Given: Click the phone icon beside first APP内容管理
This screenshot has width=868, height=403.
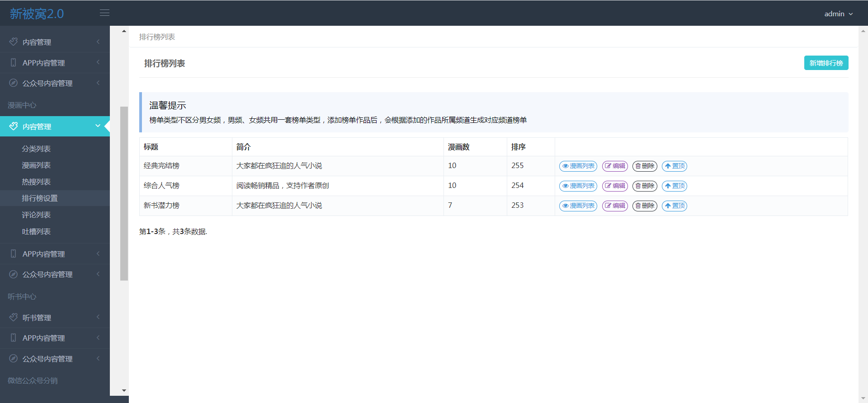Looking at the screenshot, I should (13, 62).
